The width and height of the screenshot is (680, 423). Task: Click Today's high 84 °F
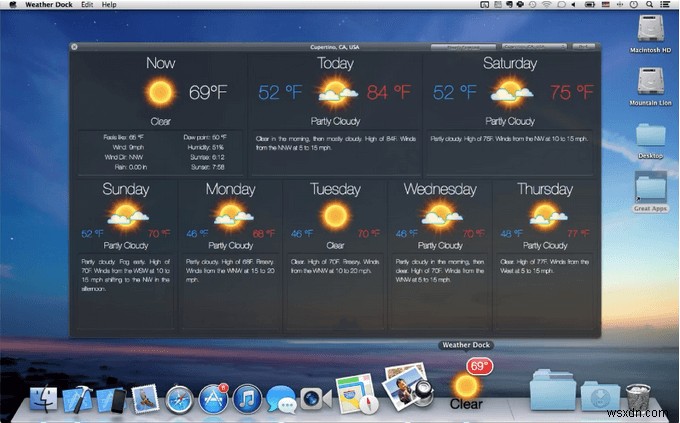[x=389, y=92]
